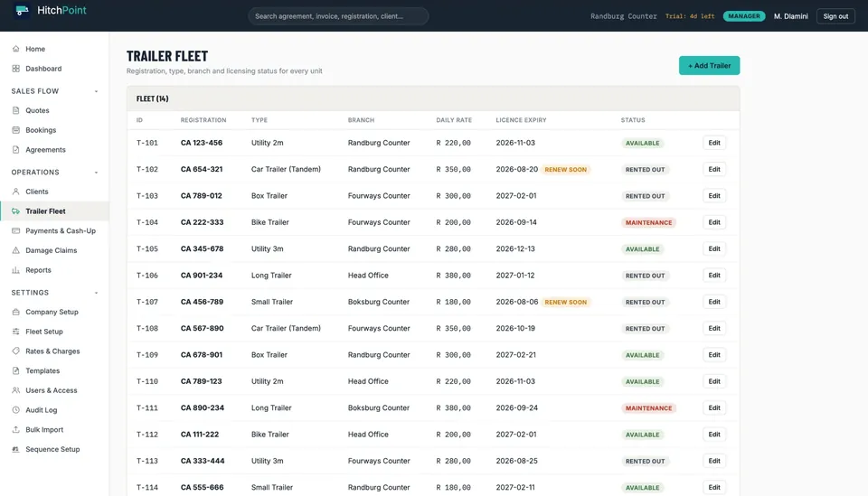Click the search agreement, invoice field
Viewport: 868px width, 496px height.
[338, 16]
